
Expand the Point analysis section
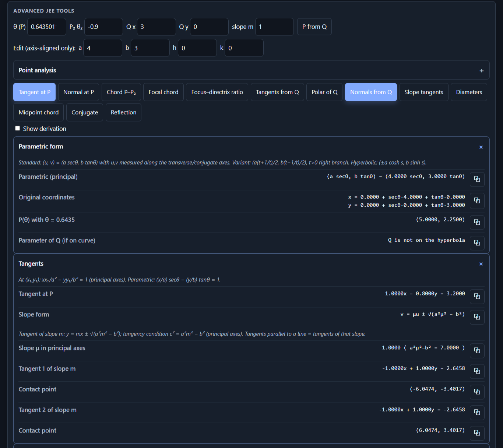tap(481, 70)
